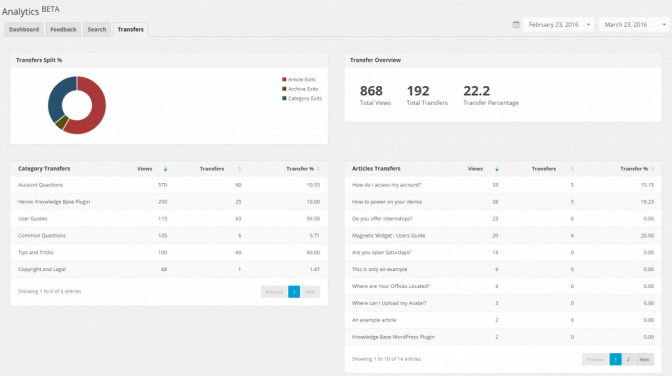Toggle Article Exits legend entry
This screenshot has height=376, width=672.
299,79
